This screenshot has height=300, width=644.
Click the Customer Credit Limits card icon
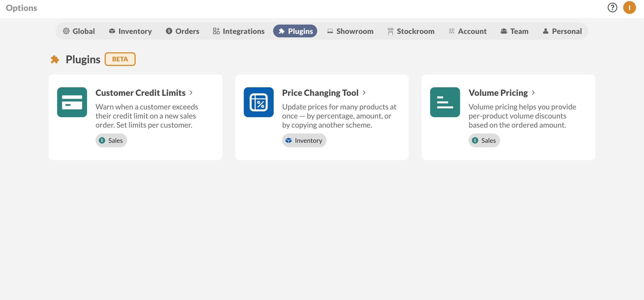[72, 102]
